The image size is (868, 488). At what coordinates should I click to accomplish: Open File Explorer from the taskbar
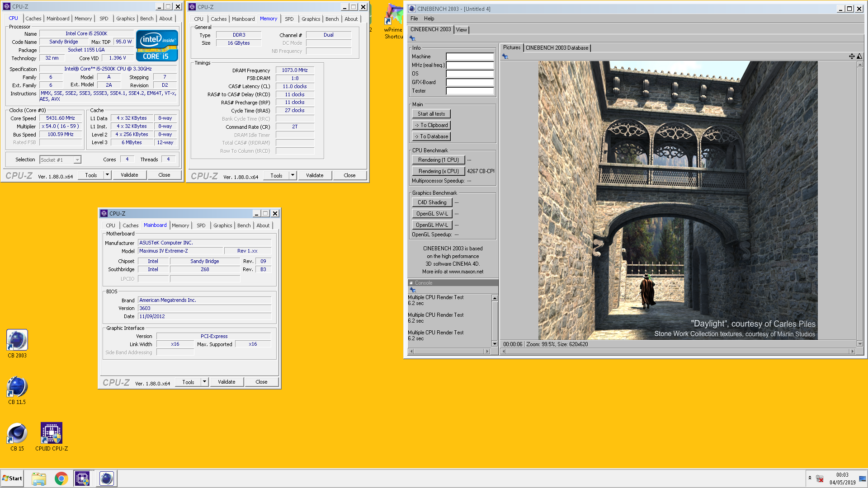click(x=39, y=479)
